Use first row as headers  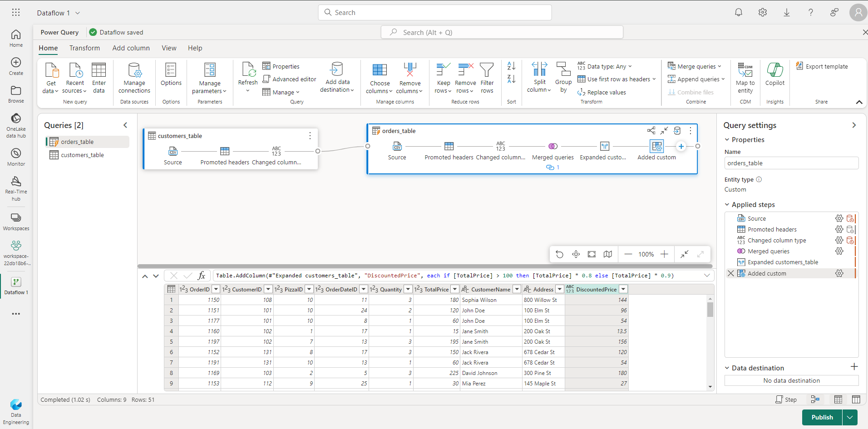tap(616, 79)
